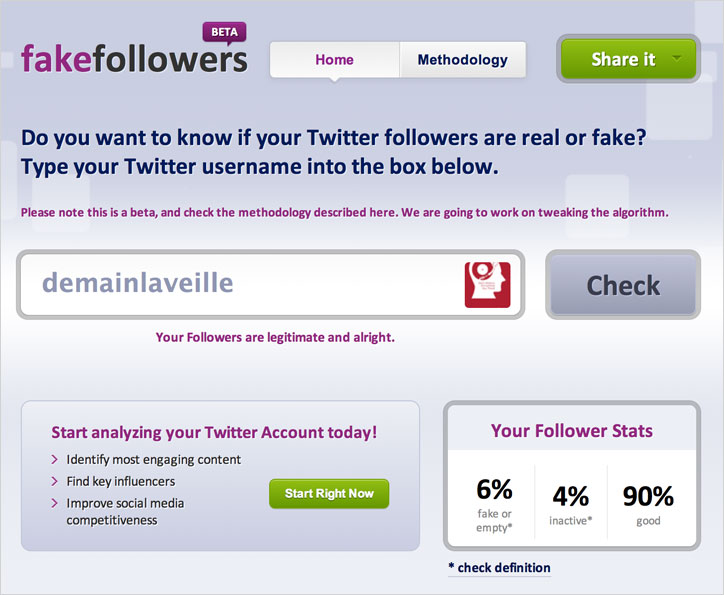The image size is (724, 595).
Task: Click the Your Follower Stats heading
Action: [572, 431]
